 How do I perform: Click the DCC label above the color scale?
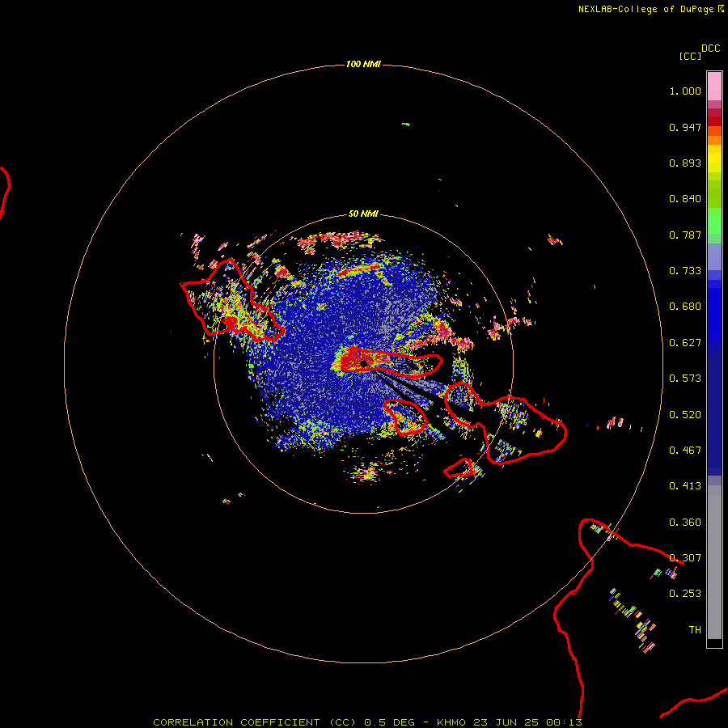click(710, 49)
